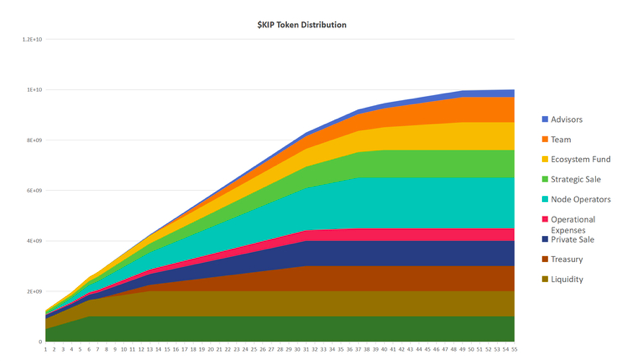Viewport: 631px width, 361px height.
Task: Select the "Ecosystem Fund" legend label
Action: tap(581, 159)
